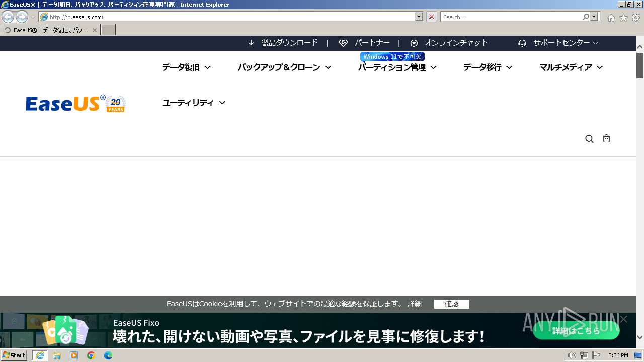
Task: Open the パーティション管理 menu
Action: coord(397,67)
